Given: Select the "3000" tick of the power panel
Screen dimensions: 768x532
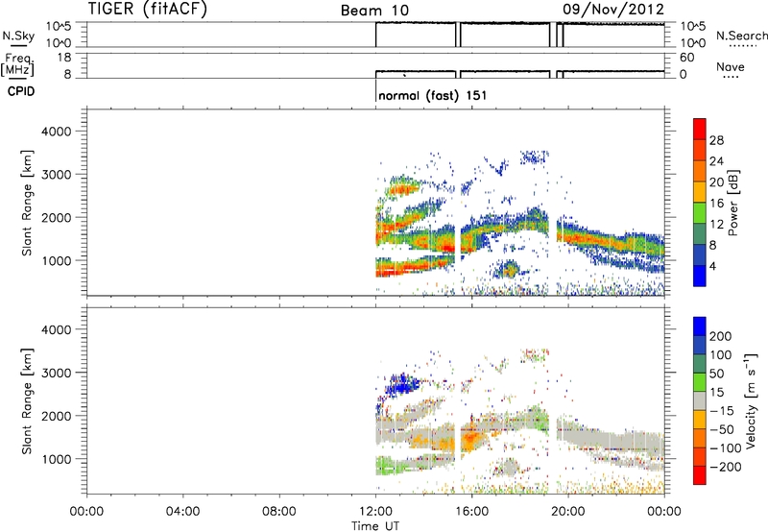Looking at the screenshot, I should point(57,175).
